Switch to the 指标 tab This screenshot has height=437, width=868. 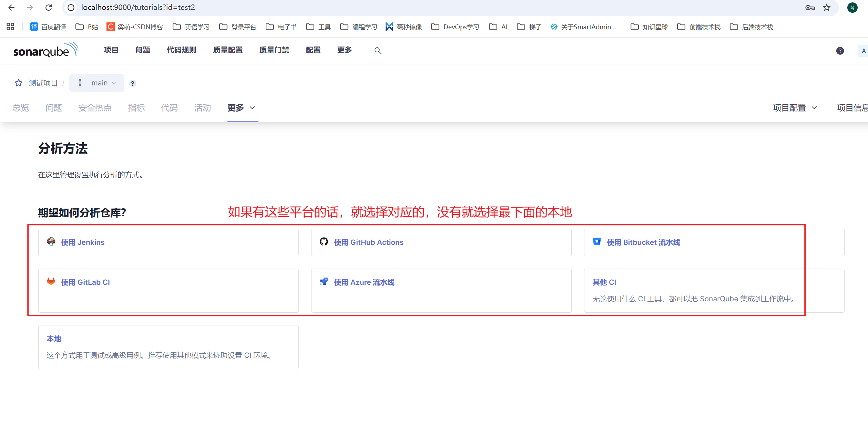pyautogui.click(x=136, y=108)
